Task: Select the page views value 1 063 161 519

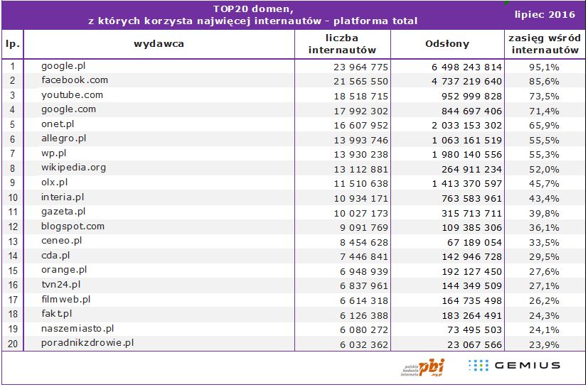Action: (x=466, y=141)
